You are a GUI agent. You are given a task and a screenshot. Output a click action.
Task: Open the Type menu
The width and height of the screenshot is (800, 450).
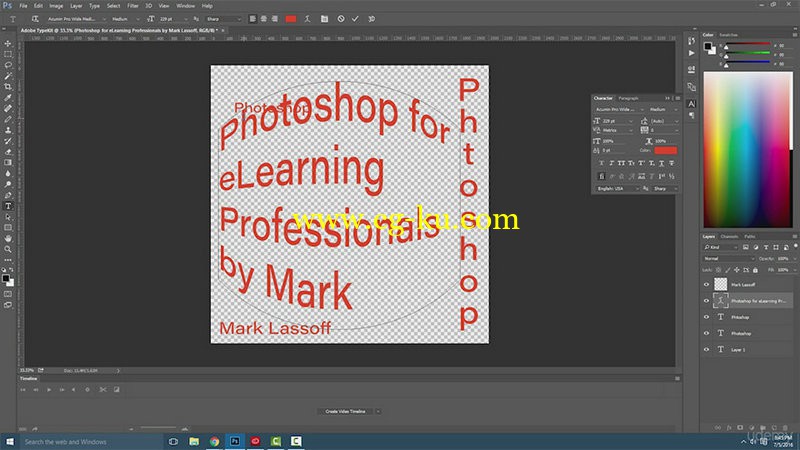click(x=94, y=6)
